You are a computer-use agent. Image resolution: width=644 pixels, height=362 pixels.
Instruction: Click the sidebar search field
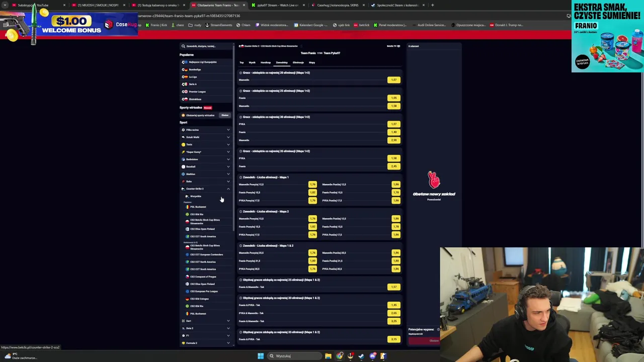(x=206, y=46)
